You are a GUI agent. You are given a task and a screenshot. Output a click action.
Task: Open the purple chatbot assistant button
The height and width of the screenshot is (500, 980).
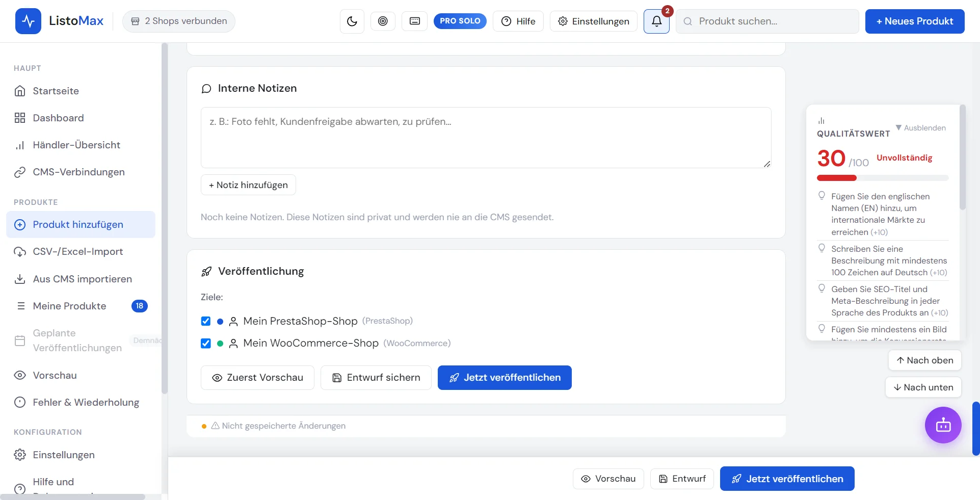point(943,425)
